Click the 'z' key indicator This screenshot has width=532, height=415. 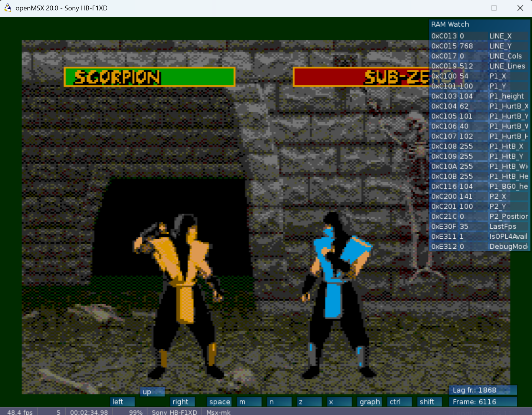click(309, 402)
